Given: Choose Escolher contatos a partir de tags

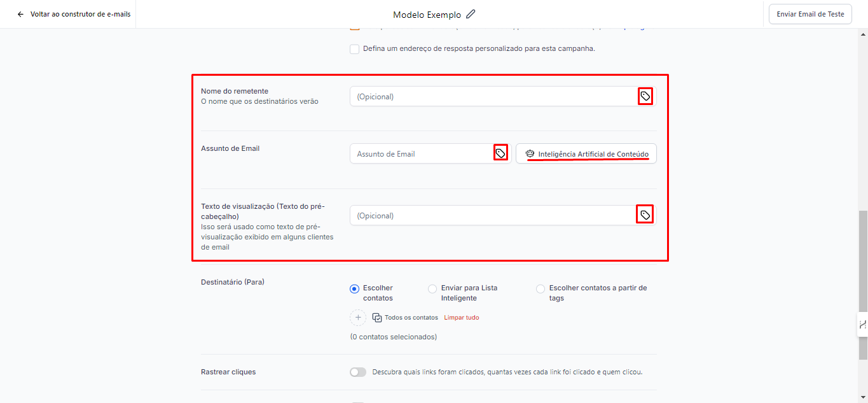Looking at the screenshot, I should coord(541,288).
